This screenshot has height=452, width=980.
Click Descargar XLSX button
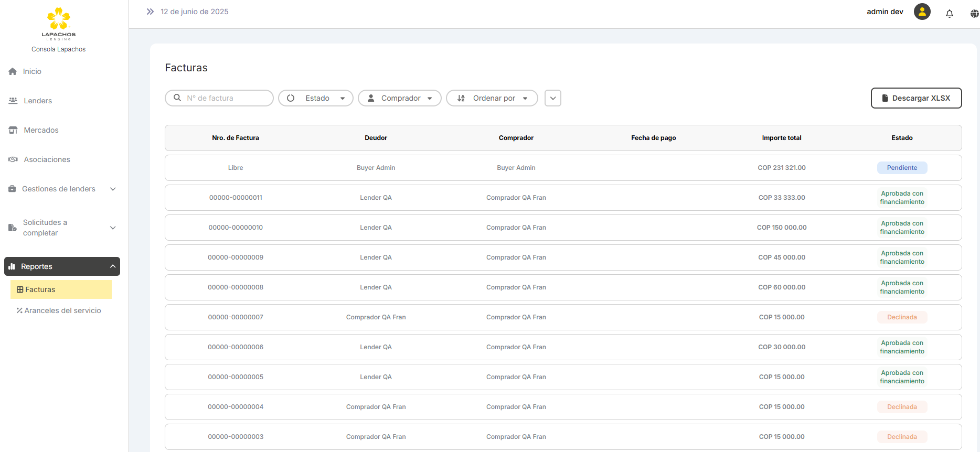click(x=916, y=98)
